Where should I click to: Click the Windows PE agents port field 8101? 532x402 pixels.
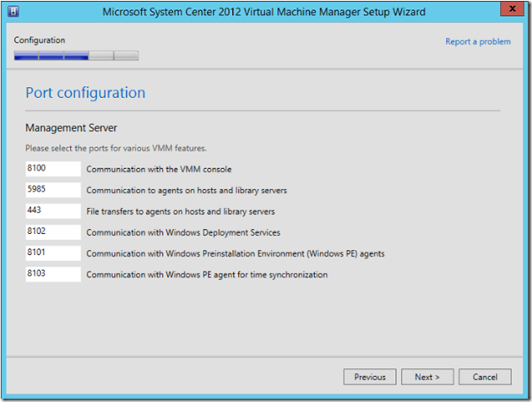click(52, 253)
